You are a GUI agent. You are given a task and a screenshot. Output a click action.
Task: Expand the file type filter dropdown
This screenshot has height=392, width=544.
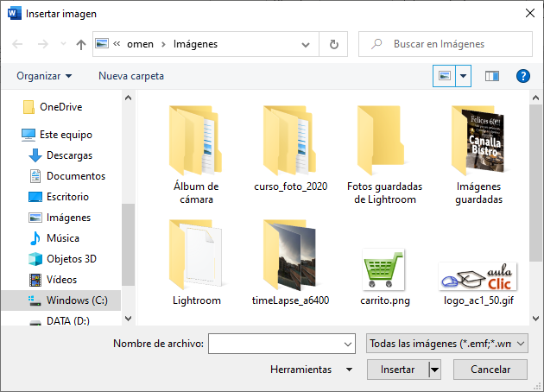point(446,344)
